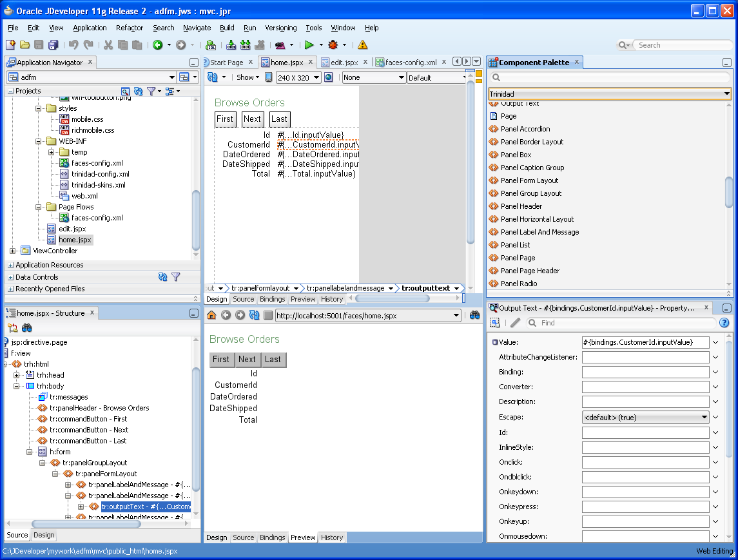Click the yellow warning triangle icon
Screen dimensions: 738x560
[362, 44]
